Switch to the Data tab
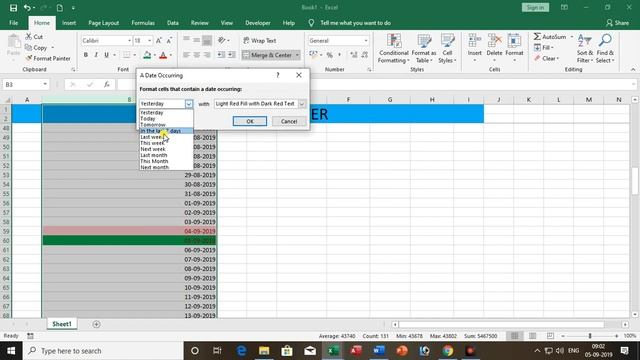 173,23
